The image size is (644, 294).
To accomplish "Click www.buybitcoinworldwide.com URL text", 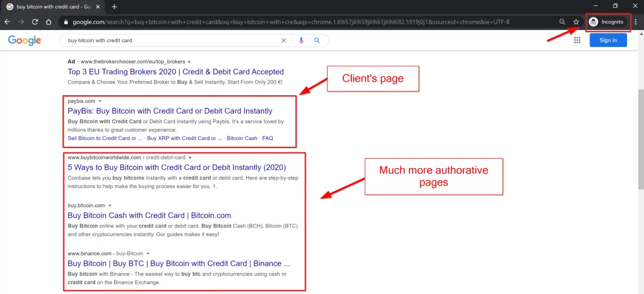I will coord(105,157).
